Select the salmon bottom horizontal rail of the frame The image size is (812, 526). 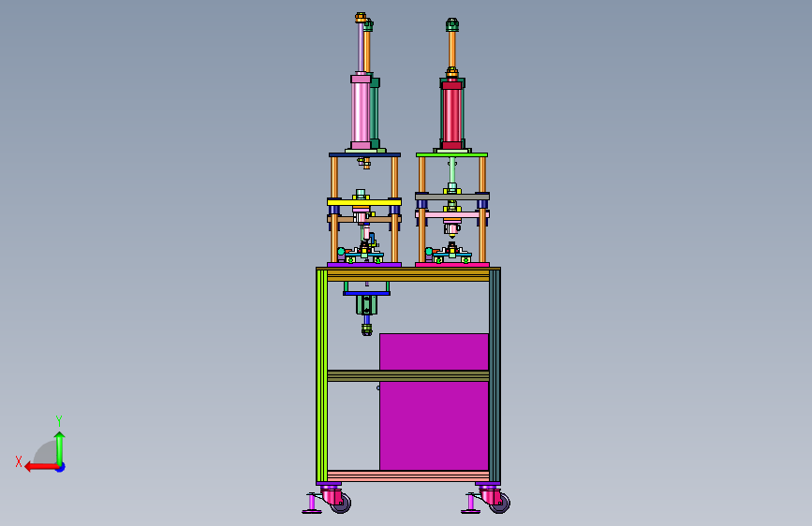(408, 475)
